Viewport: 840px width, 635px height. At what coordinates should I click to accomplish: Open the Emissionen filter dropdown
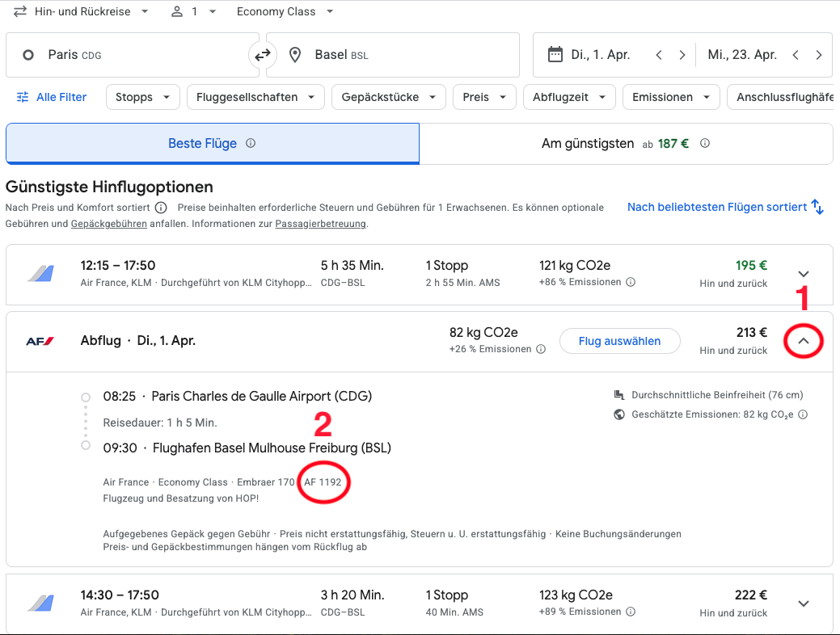671,97
